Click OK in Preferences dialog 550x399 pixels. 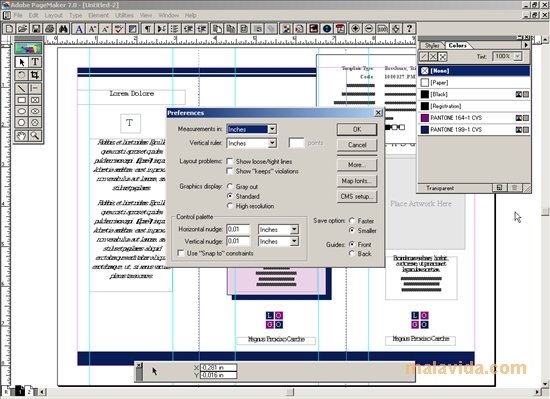click(357, 129)
